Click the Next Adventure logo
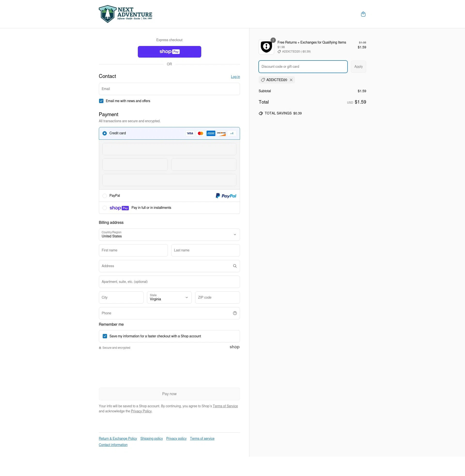465x476 pixels. click(125, 14)
